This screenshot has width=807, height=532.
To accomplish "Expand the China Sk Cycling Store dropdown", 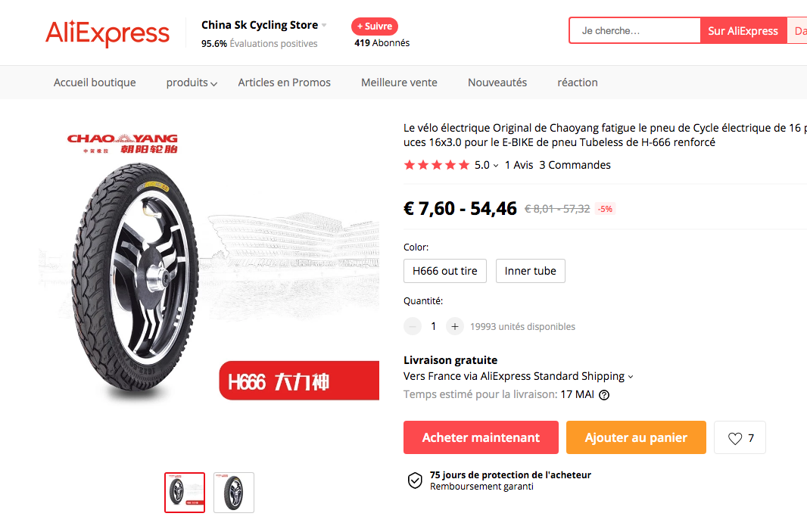I will (324, 25).
